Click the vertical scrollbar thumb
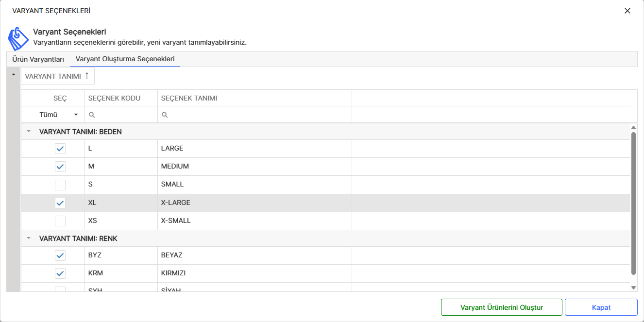 pyautogui.click(x=633, y=204)
